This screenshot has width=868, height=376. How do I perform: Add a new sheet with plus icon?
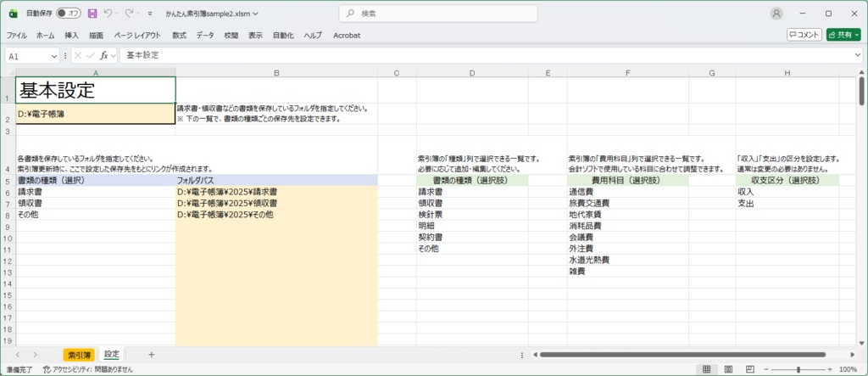coord(151,355)
